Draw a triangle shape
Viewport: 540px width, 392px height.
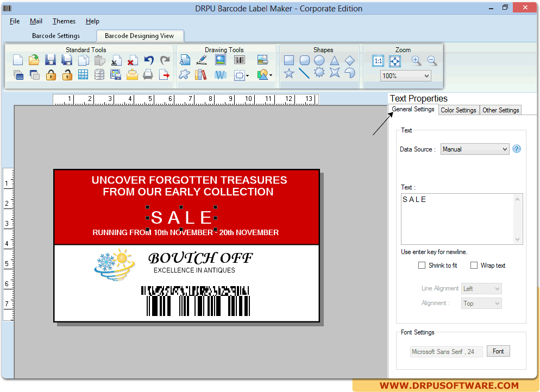click(x=335, y=61)
